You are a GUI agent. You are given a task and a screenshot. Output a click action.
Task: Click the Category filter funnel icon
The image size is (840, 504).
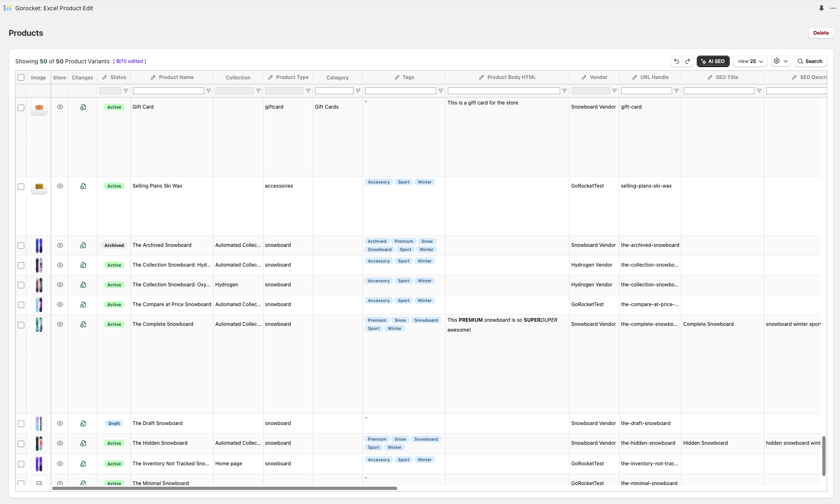[x=358, y=91]
